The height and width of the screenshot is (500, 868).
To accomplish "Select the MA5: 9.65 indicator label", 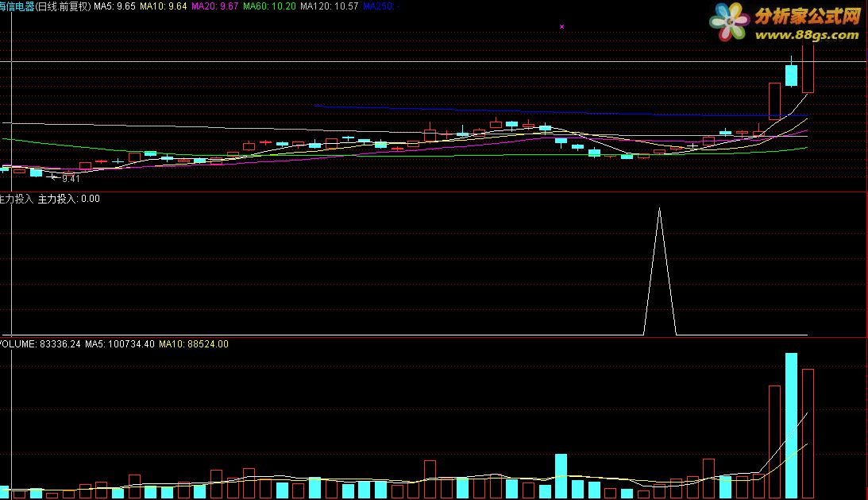I will (x=114, y=6).
